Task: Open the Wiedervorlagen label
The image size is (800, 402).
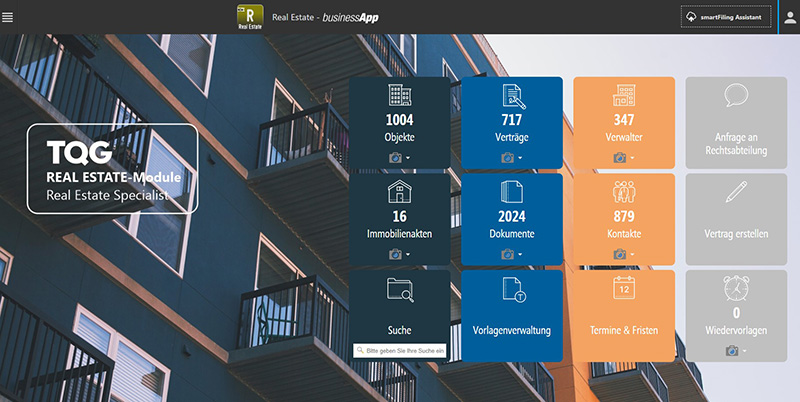Action: tap(736, 331)
